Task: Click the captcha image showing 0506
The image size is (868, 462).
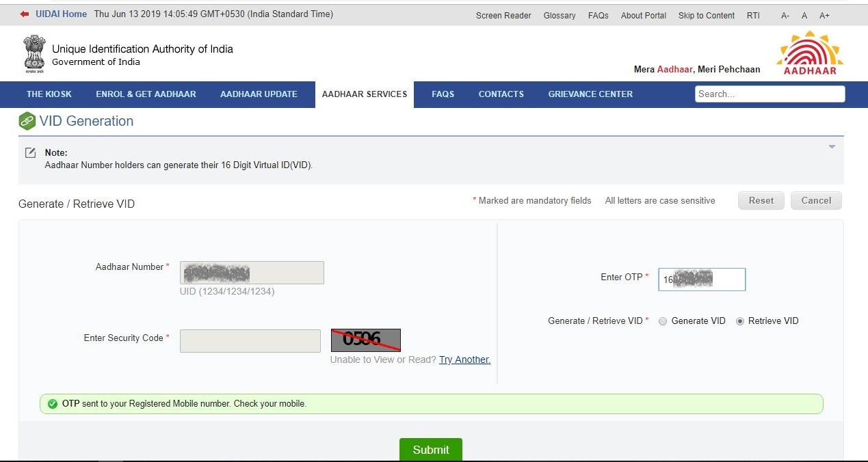Action: click(x=366, y=340)
